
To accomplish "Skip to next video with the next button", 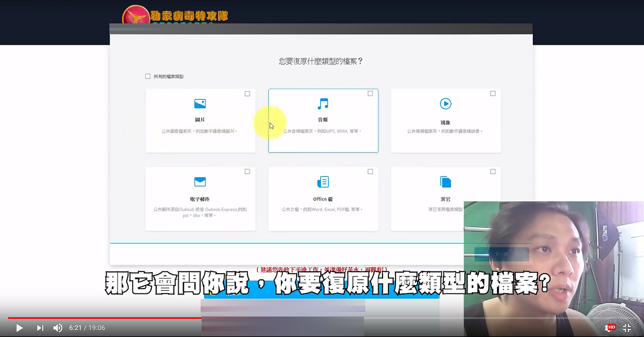I will (x=40, y=327).
